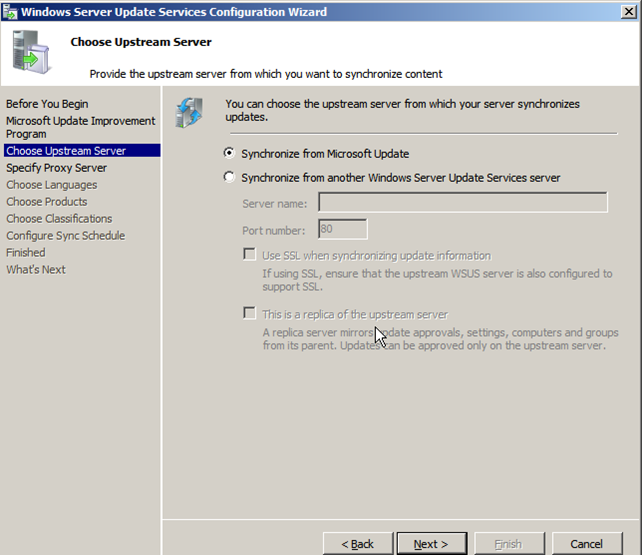Image resolution: width=642 pixels, height=555 pixels.
Task: Enable Use SSL when synchronizing checkbox
Action: [250, 255]
